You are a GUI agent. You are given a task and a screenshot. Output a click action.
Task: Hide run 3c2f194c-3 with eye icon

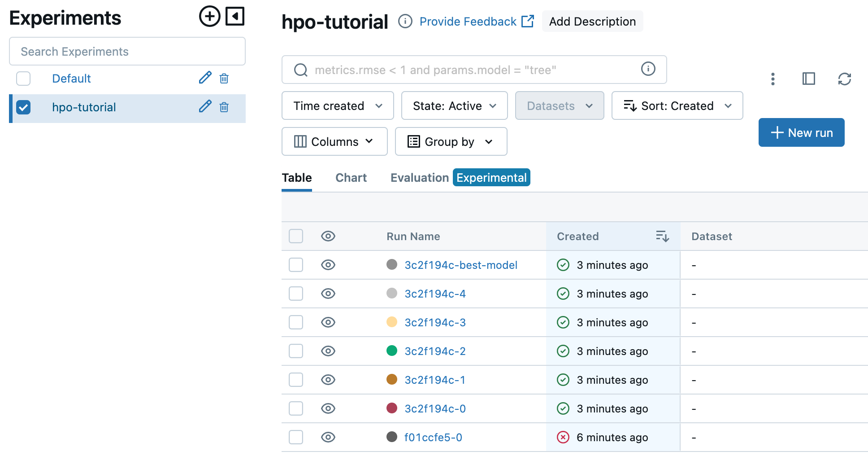328,322
